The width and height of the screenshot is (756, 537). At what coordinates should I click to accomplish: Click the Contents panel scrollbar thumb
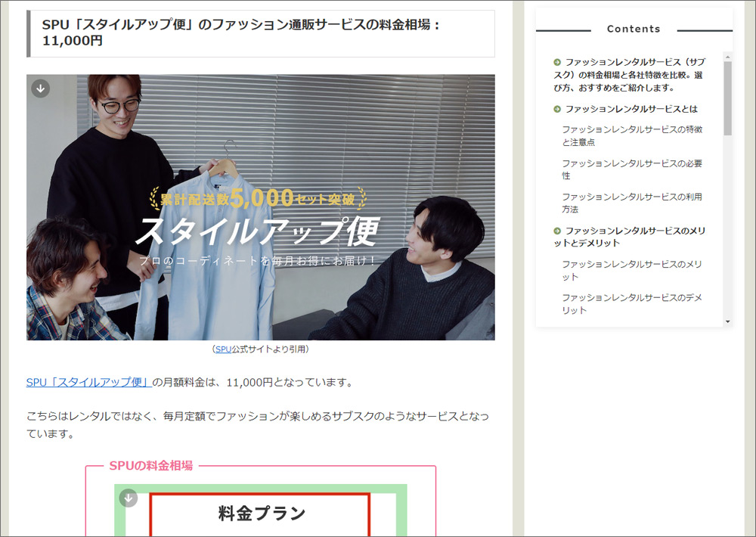tap(727, 98)
